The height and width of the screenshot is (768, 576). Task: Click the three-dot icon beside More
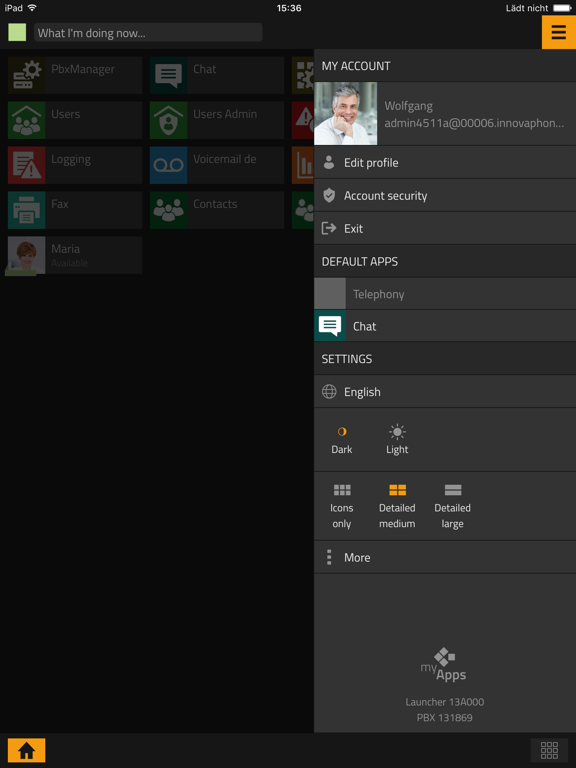329,557
